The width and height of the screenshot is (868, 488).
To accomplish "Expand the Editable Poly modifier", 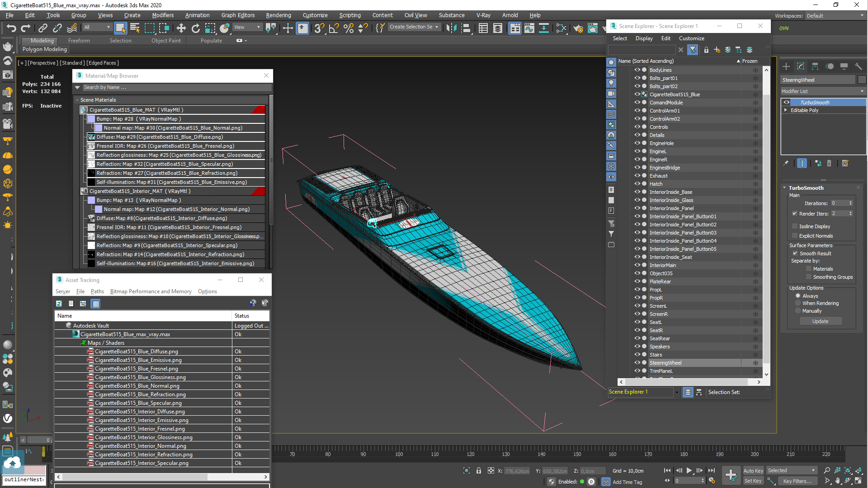I will 786,110.
